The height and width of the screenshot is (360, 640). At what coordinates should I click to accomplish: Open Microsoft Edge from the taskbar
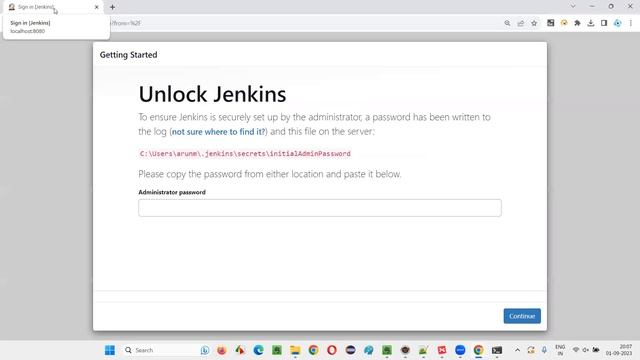[x=258, y=350]
